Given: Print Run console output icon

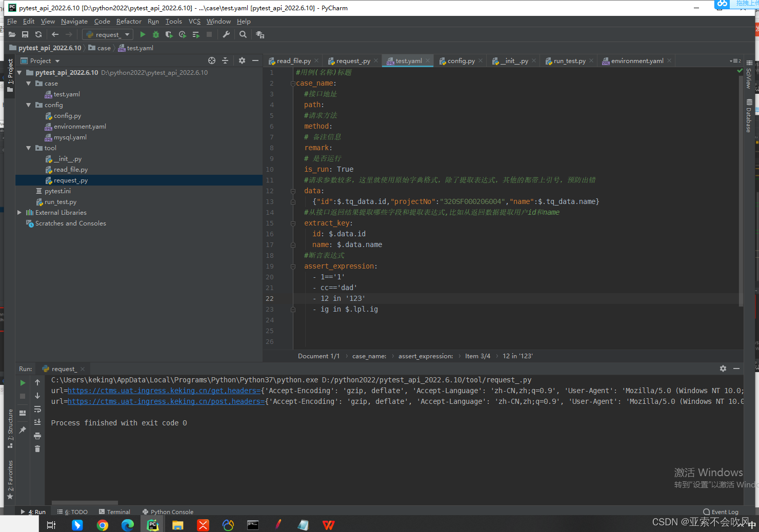Looking at the screenshot, I should click(37, 436).
